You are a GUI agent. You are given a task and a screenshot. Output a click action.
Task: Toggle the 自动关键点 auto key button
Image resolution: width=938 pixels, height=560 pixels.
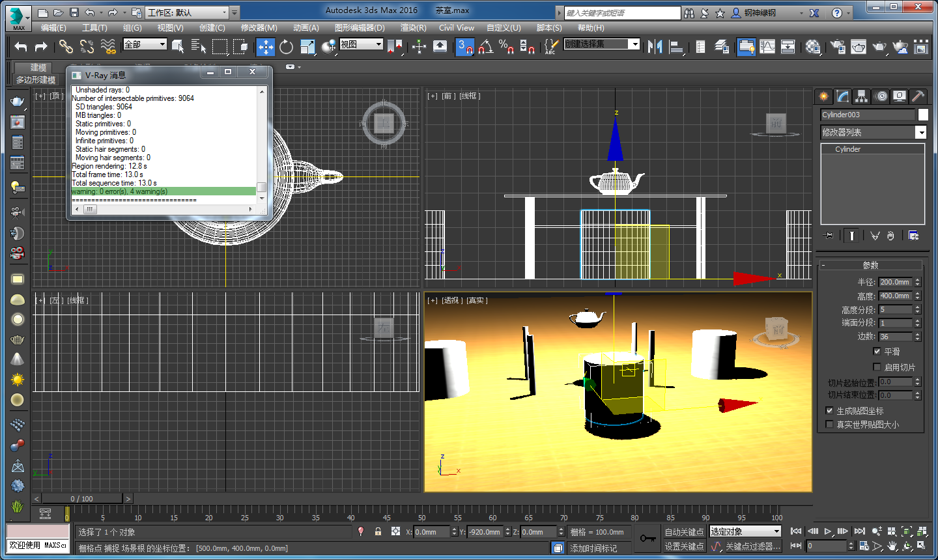pyautogui.click(x=685, y=532)
